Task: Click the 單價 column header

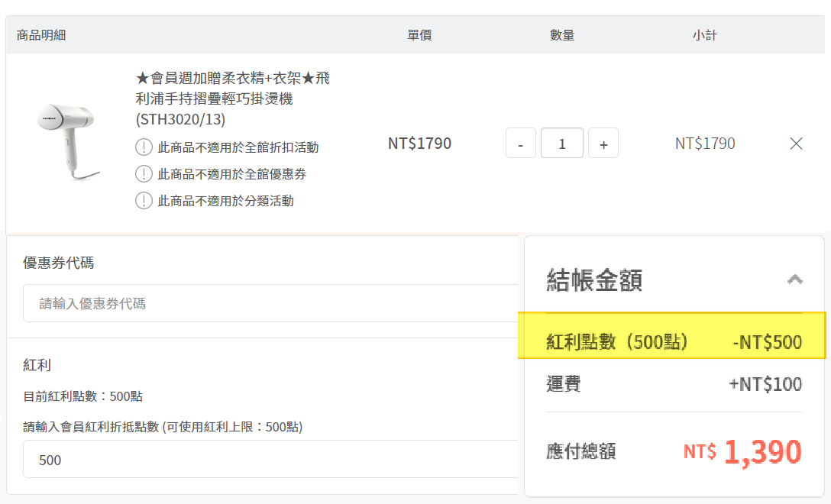Action: point(419,35)
